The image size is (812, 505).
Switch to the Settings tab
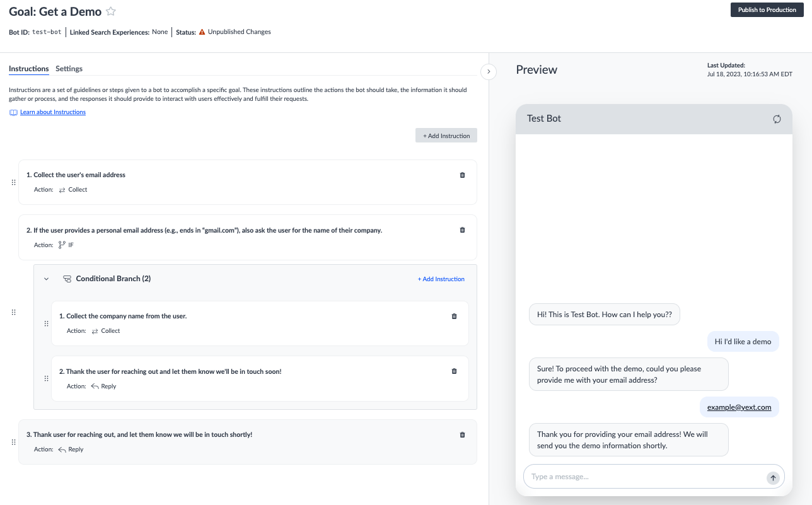[69, 69]
